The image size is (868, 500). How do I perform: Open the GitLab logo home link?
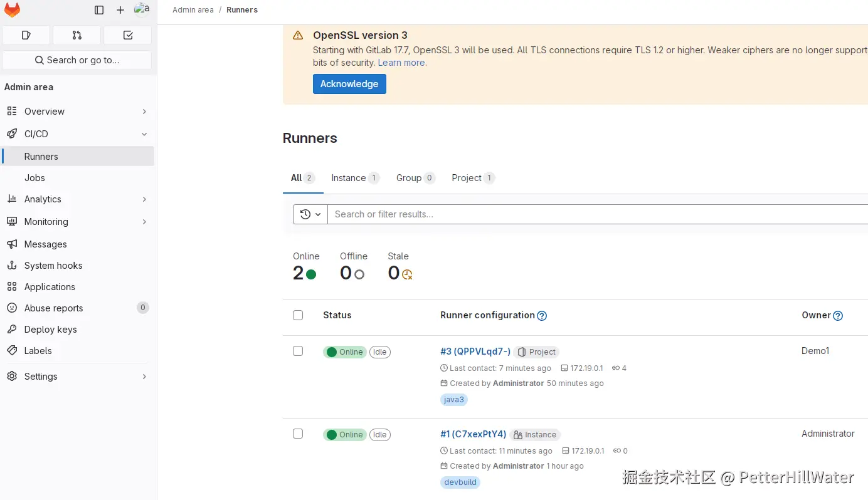pos(13,10)
